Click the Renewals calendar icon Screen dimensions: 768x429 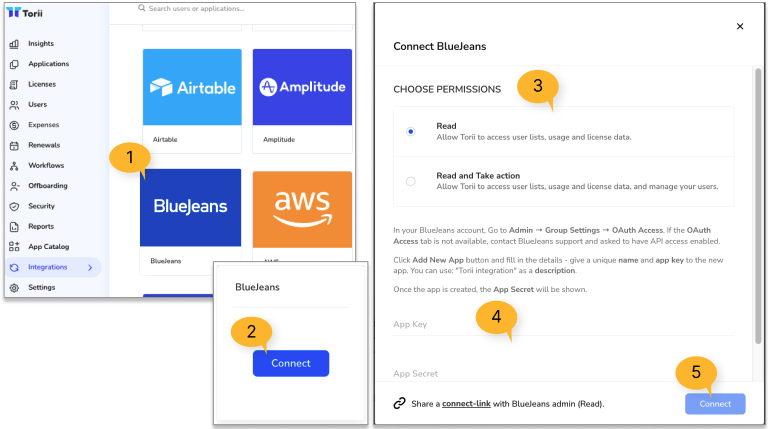pos(14,145)
